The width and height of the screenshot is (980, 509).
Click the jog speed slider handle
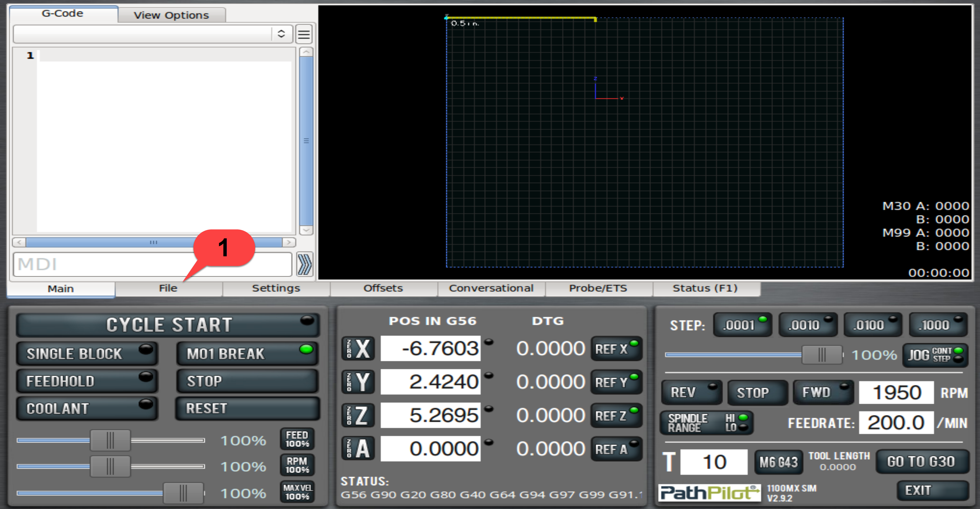click(x=822, y=355)
